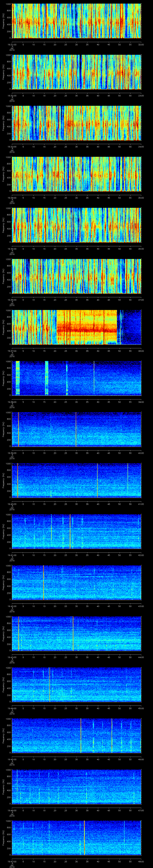Click the 19:40:00 start time label

tap(12, 504)
